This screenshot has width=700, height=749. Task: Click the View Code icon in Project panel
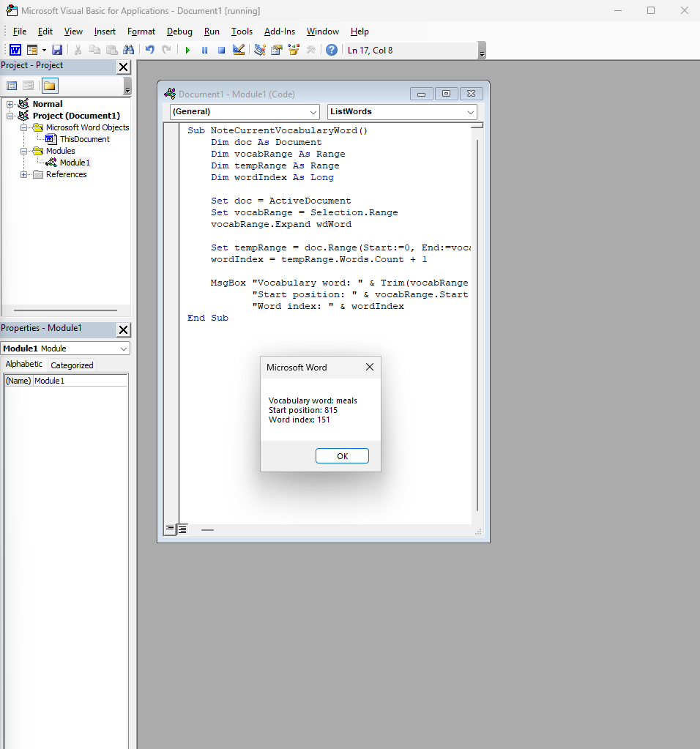(x=12, y=86)
